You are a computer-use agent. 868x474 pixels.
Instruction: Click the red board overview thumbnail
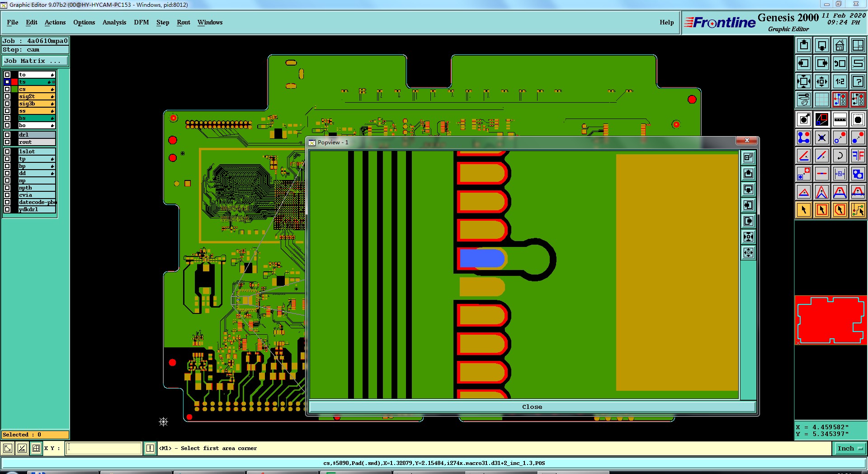pyautogui.click(x=831, y=320)
